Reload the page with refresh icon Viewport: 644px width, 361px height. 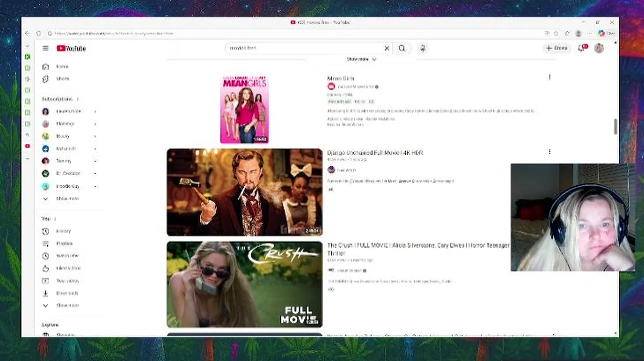(x=39, y=33)
